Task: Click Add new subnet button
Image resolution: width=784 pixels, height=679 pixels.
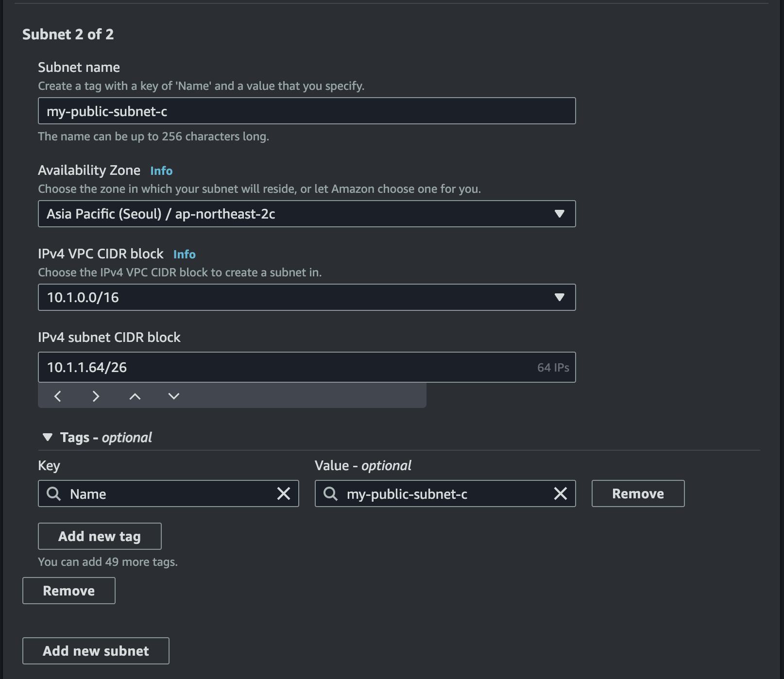Action: 96,651
